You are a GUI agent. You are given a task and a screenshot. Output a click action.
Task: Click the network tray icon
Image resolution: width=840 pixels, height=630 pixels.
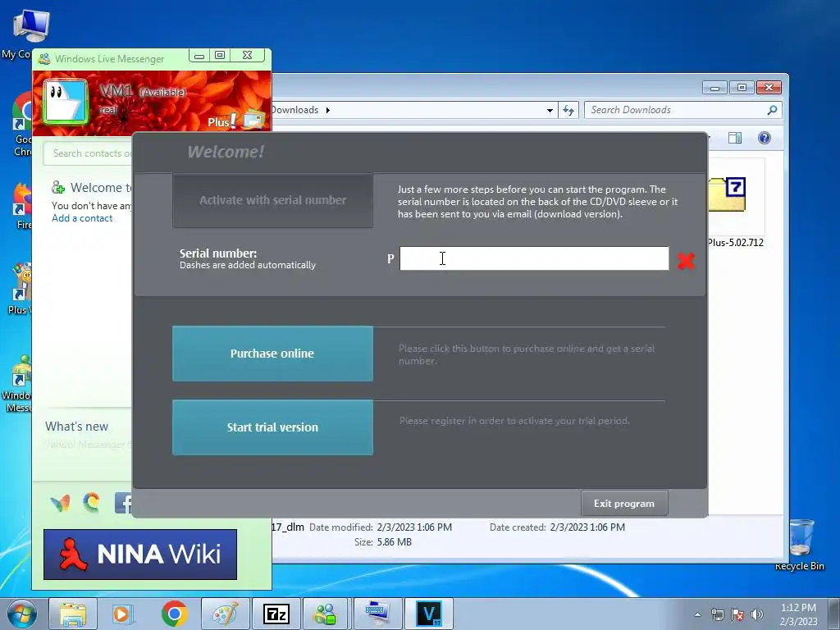[717, 614]
